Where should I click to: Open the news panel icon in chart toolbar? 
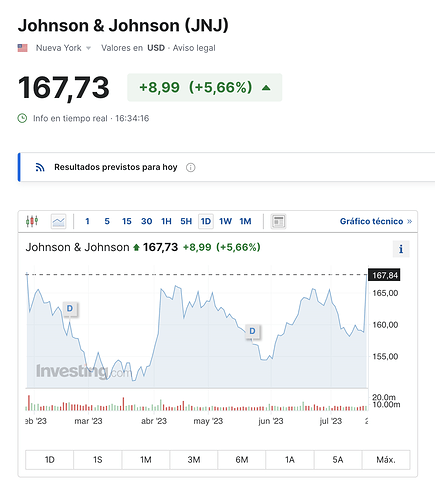[278, 221]
